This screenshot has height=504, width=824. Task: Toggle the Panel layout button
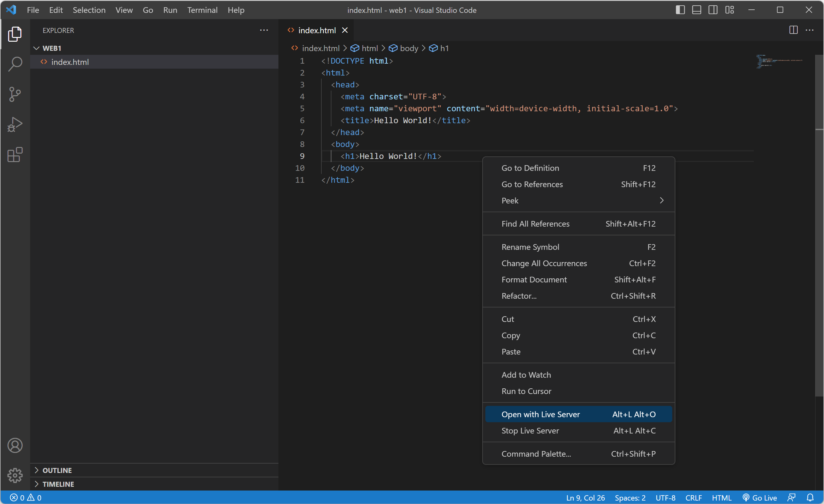click(696, 10)
